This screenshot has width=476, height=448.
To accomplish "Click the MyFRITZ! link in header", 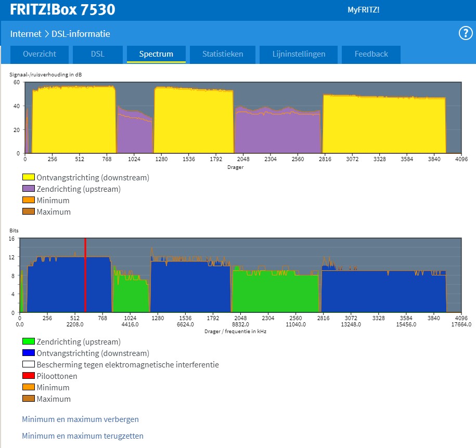I will (x=363, y=10).
